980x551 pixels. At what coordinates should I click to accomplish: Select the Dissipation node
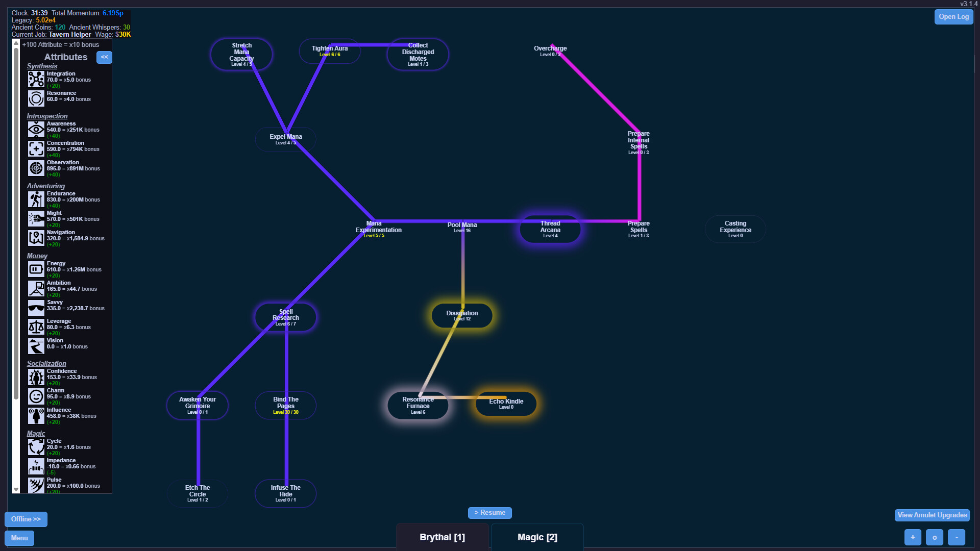pos(461,315)
